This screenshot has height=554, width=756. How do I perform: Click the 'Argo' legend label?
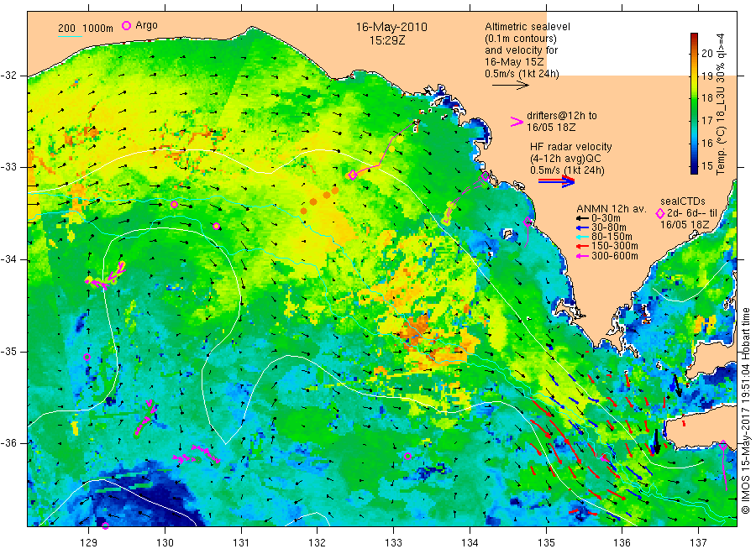146,25
